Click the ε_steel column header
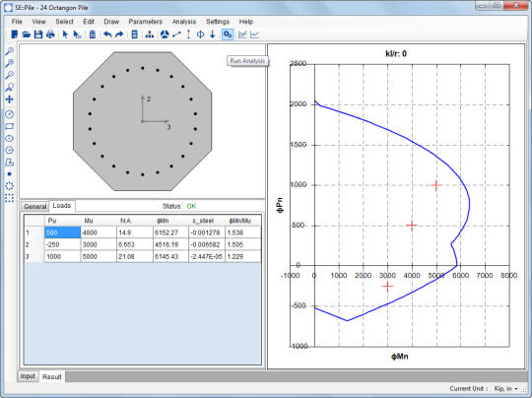 click(x=207, y=221)
